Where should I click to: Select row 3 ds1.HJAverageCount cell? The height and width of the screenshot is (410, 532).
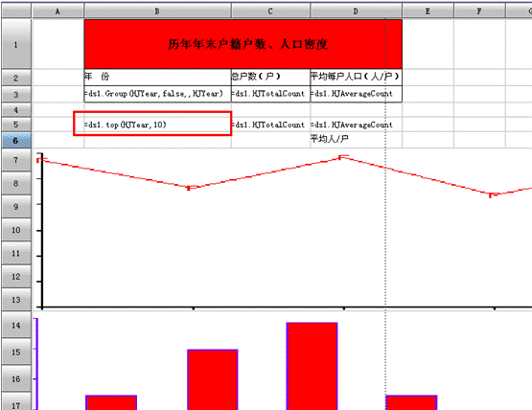click(356, 94)
